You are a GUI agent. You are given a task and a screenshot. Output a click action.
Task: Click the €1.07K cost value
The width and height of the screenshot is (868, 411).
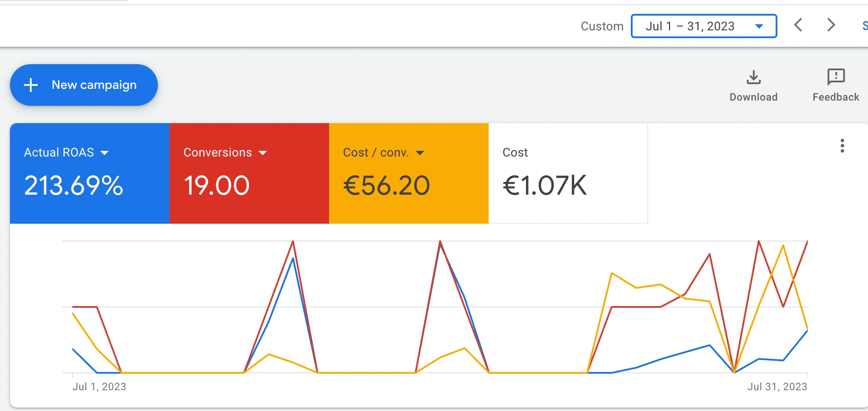(x=545, y=186)
